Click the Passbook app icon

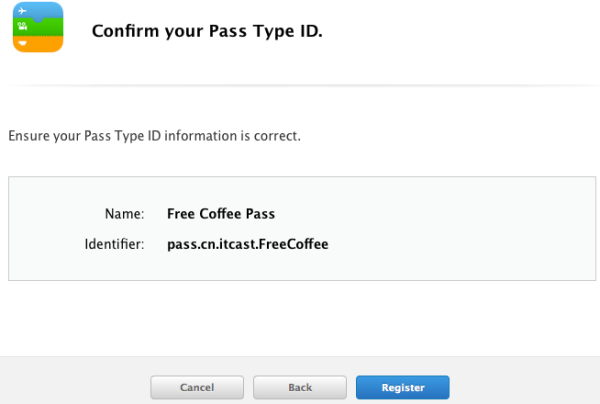[x=38, y=27]
